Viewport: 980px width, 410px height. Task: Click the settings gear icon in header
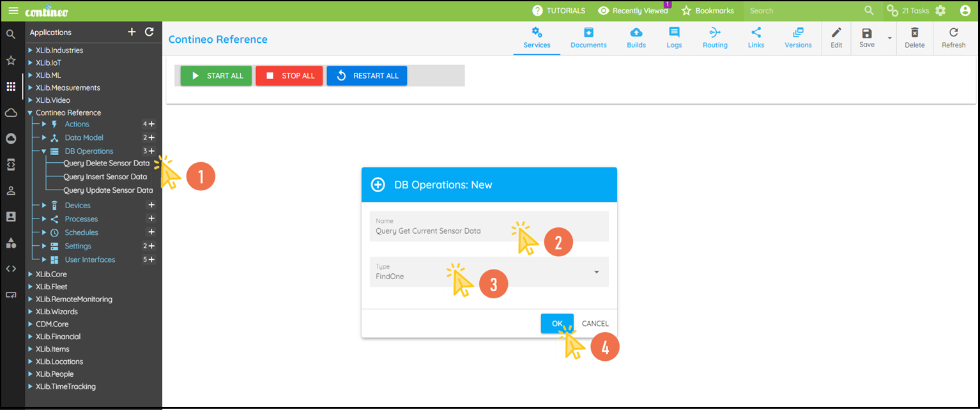pos(940,11)
